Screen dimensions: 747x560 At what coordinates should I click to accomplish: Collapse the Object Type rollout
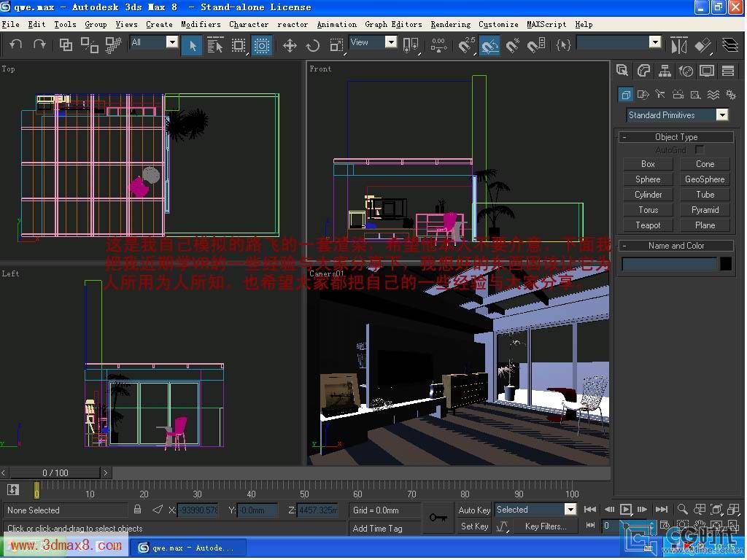(676, 137)
